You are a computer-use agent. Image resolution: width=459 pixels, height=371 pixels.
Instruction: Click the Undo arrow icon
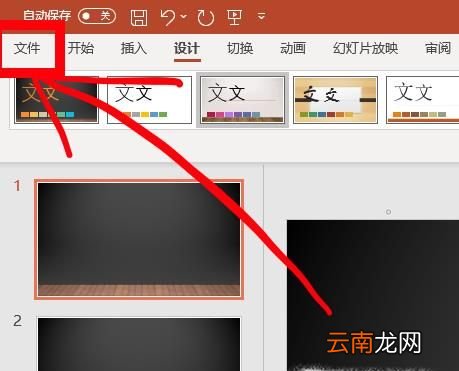168,17
